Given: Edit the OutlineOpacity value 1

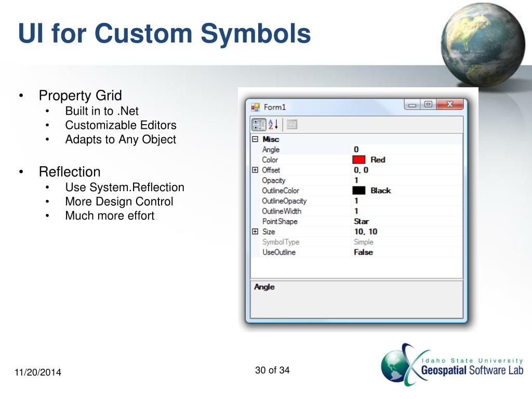Looking at the screenshot, I should pos(356,201).
